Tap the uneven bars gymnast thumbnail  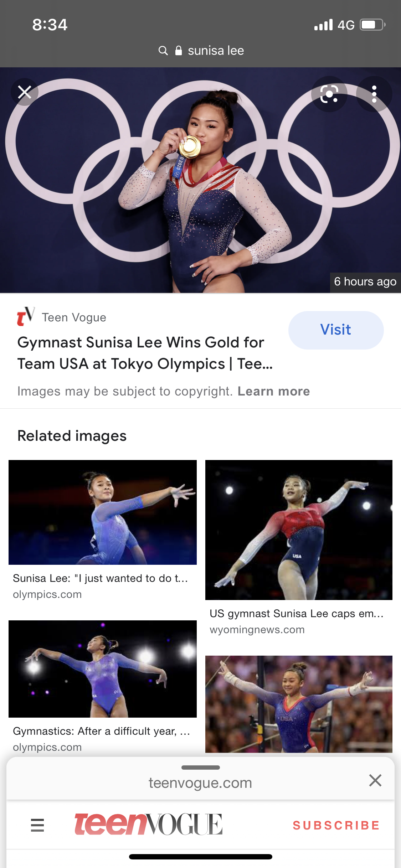coord(299,704)
